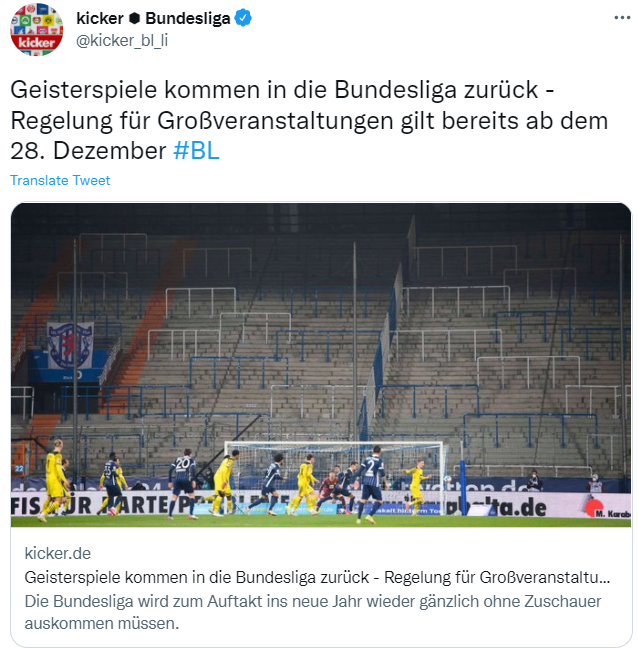Open the kicker profile avatar
This screenshot has width=638, height=648.
click(x=37, y=30)
